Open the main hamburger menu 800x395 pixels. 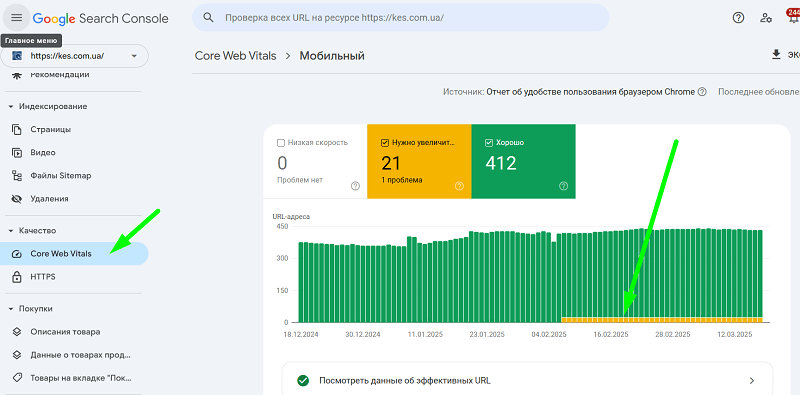click(17, 18)
